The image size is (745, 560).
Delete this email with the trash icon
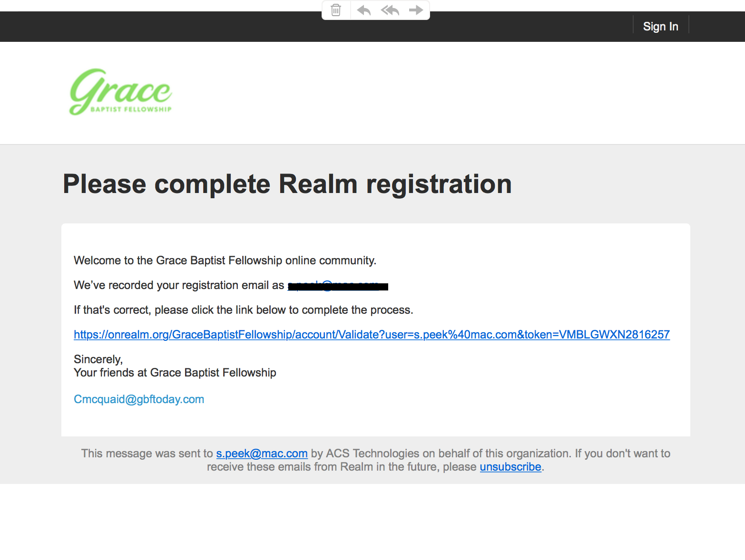coord(336,10)
